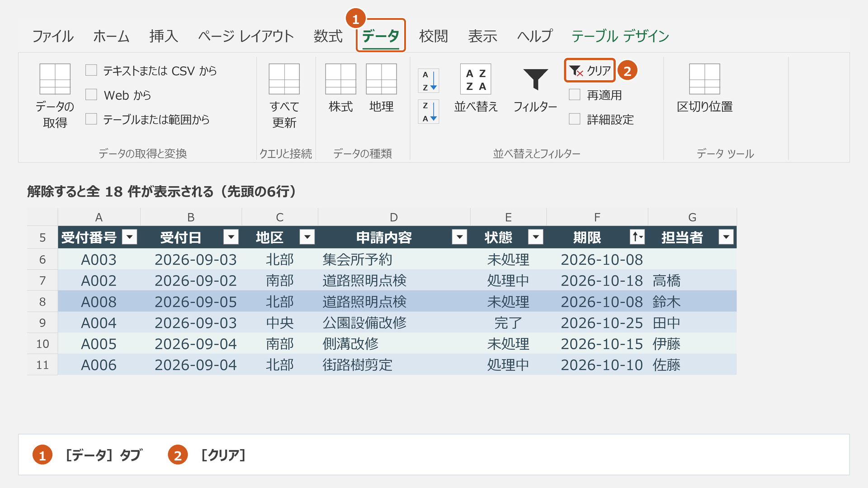Click the 2026-10-25 deadline cell
This screenshot has width=868, height=488.
click(x=597, y=323)
